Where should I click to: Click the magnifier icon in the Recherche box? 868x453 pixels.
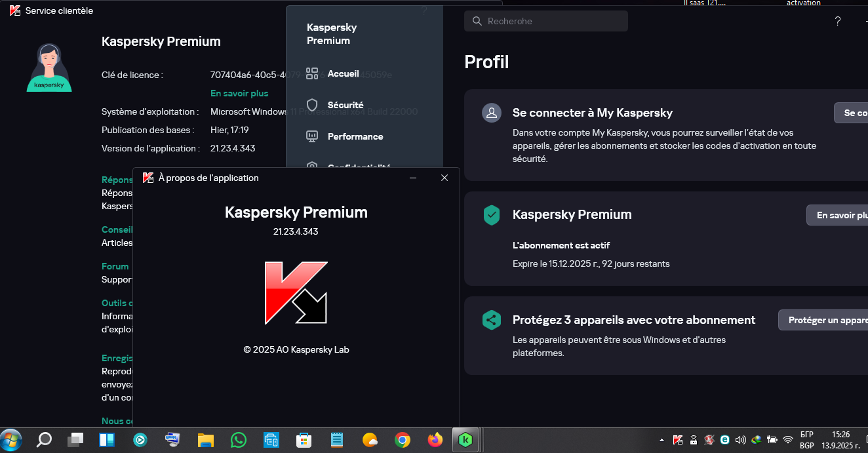click(477, 21)
